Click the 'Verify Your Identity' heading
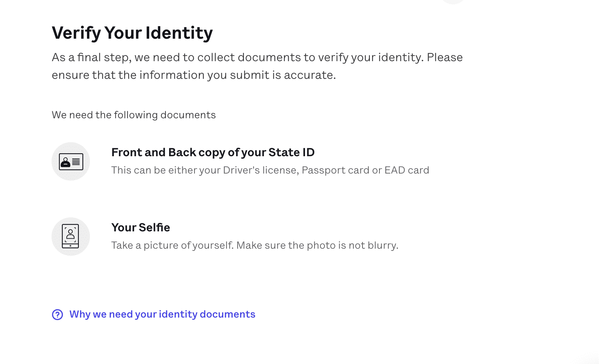 [x=132, y=33]
